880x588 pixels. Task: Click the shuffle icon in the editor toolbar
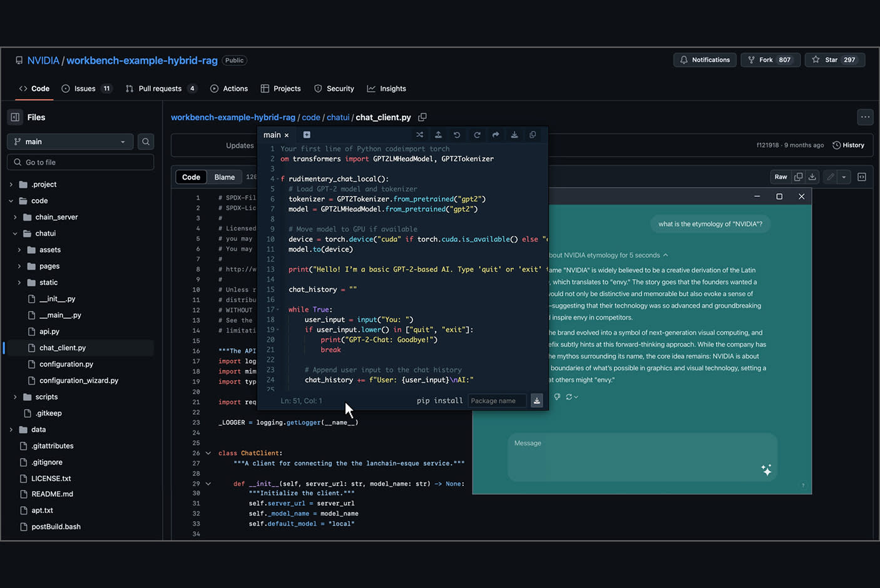tap(419, 135)
